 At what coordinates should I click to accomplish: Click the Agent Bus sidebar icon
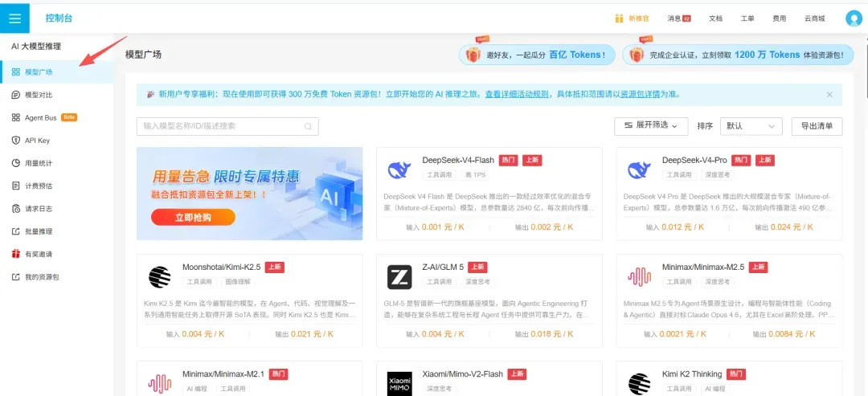pos(16,118)
